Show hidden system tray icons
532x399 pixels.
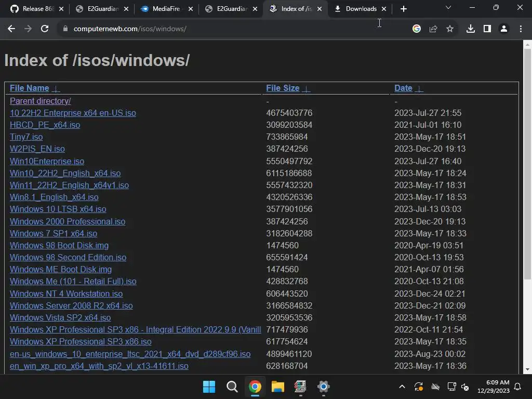point(402,387)
